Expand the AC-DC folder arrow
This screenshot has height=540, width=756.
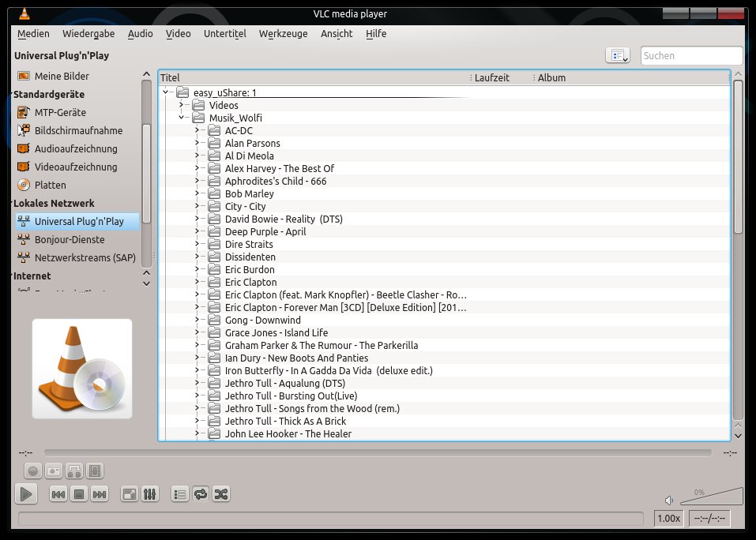point(197,130)
